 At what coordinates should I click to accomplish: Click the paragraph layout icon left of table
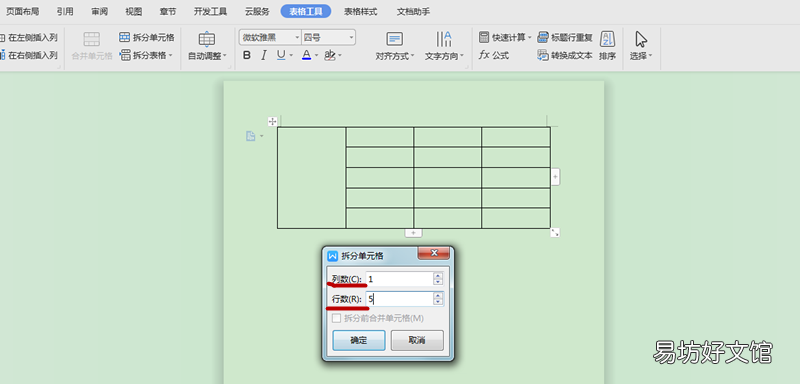click(x=251, y=136)
